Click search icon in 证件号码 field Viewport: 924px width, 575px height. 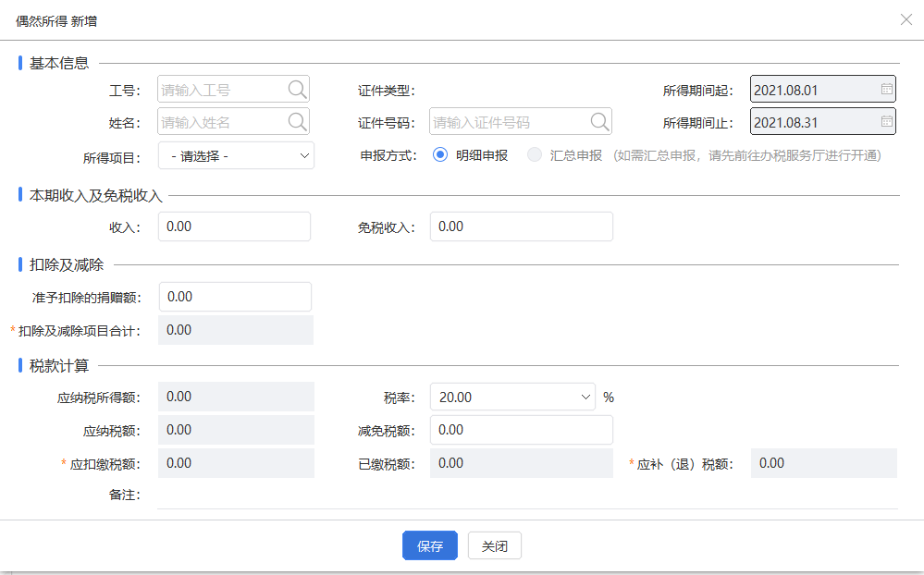599,122
